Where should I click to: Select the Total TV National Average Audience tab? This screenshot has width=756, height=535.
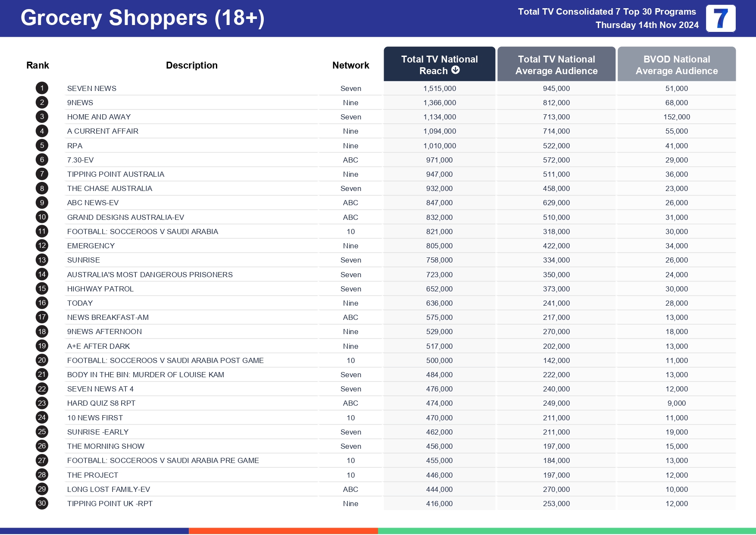[556, 64]
